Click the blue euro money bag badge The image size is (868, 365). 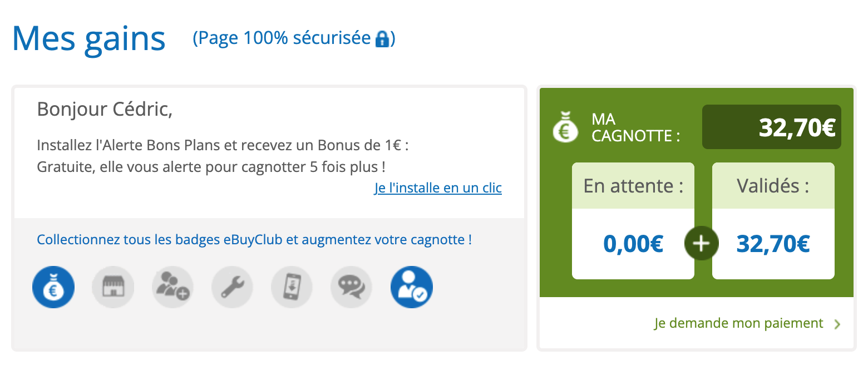coord(53,287)
